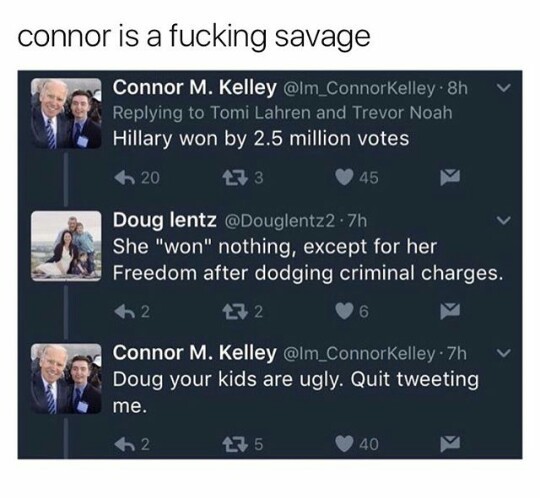Retweet Doug lentz's tweet
This screenshot has width=540, height=498.
pyautogui.click(x=235, y=311)
